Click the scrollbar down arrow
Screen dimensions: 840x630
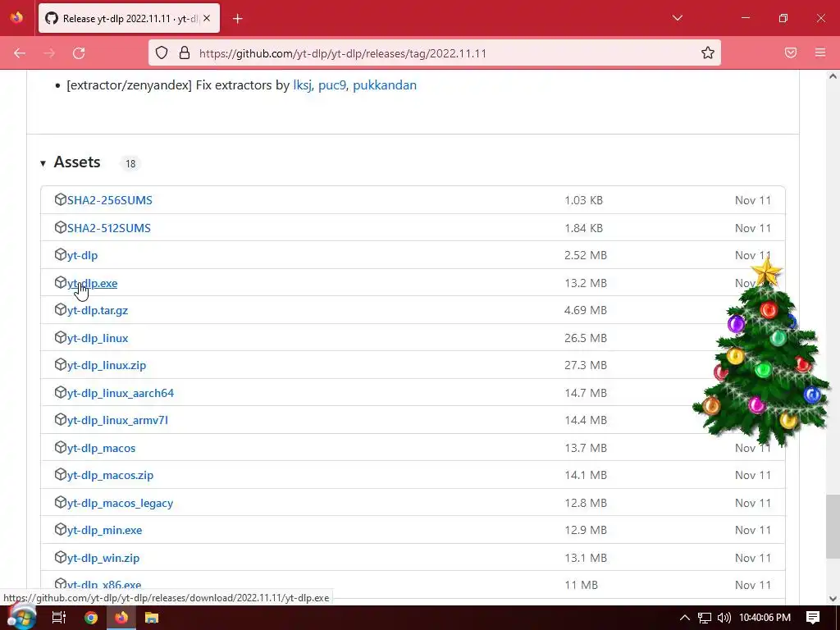[x=833, y=598]
